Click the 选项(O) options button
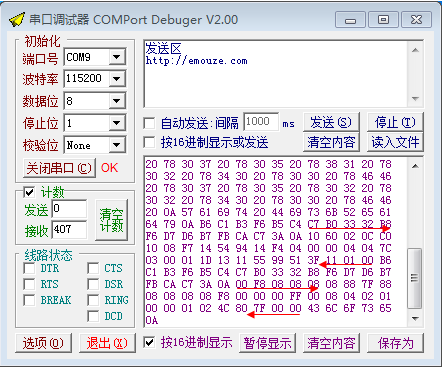The height and width of the screenshot is (368, 443). coord(43,343)
